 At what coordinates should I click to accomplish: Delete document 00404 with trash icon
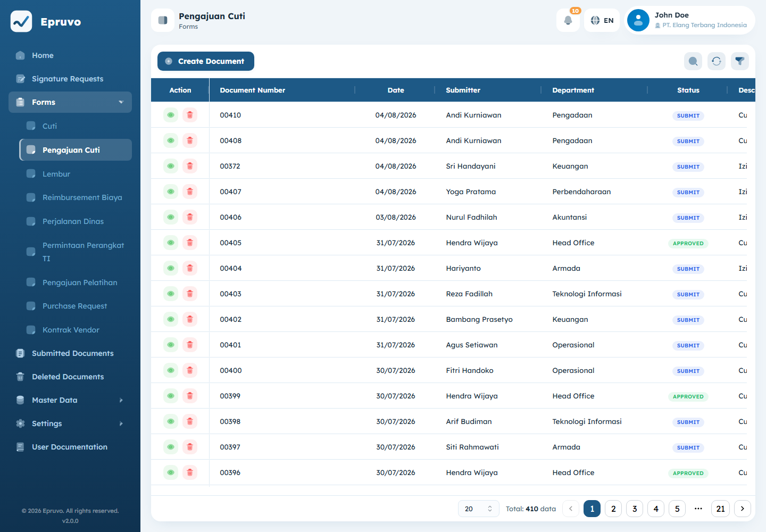[190, 268]
